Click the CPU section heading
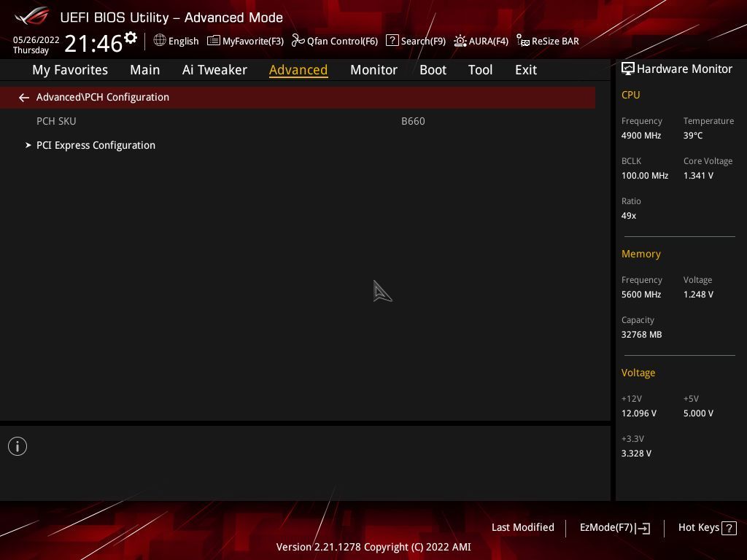This screenshot has height=560, width=747. click(x=630, y=95)
